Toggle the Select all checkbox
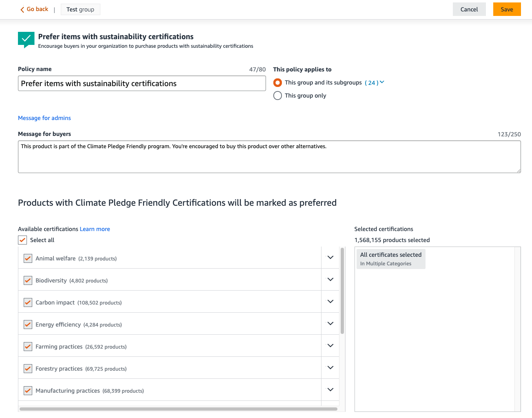This screenshot has height=418, width=532. click(22, 240)
